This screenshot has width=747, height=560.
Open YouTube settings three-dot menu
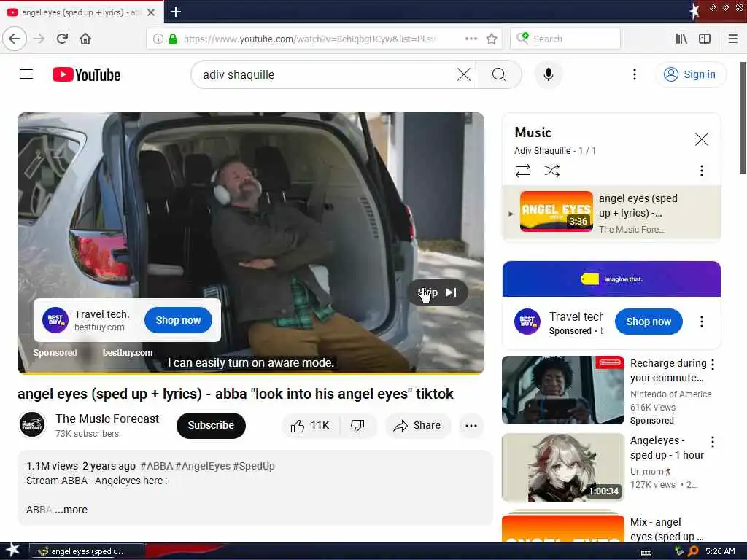pyautogui.click(x=634, y=74)
